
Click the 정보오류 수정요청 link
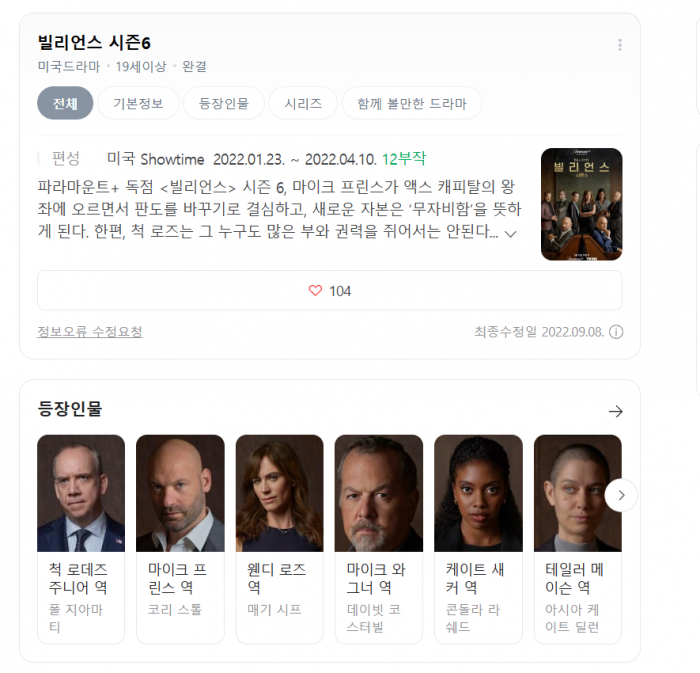tap(90, 332)
